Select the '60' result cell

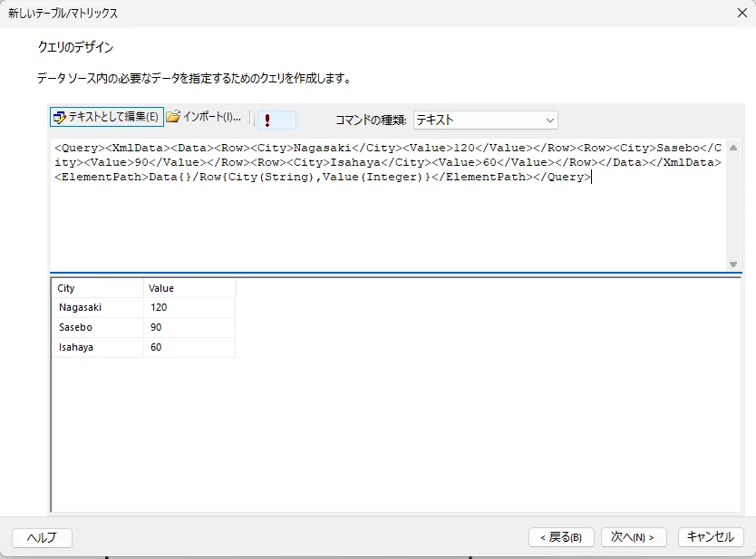pos(189,347)
